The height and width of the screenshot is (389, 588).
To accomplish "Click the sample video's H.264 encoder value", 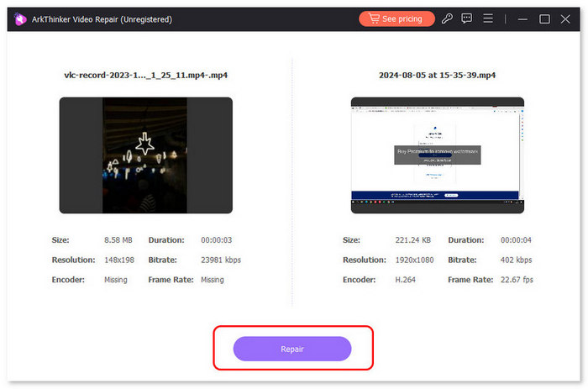I will (406, 280).
